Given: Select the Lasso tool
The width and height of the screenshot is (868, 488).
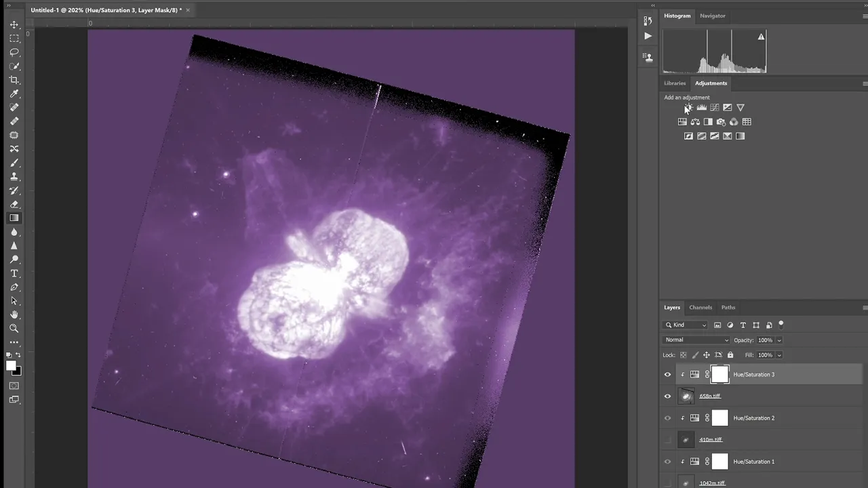Looking at the screenshot, I should click(14, 52).
